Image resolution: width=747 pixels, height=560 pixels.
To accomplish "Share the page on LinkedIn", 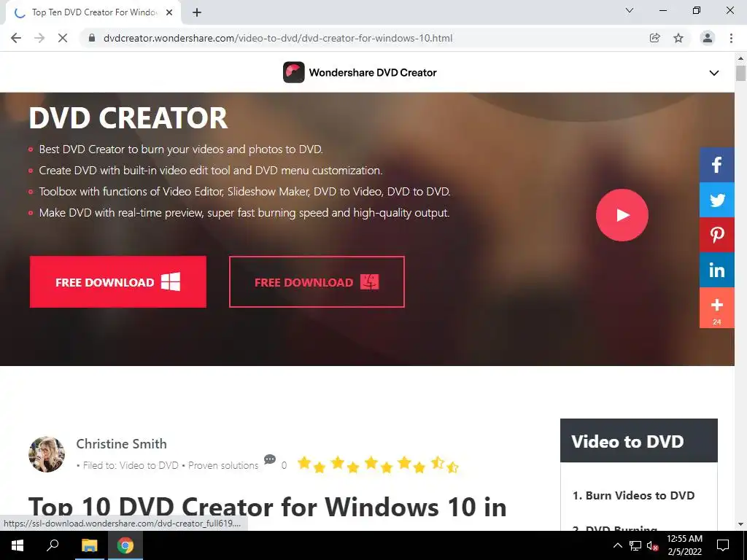I will [x=716, y=270].
